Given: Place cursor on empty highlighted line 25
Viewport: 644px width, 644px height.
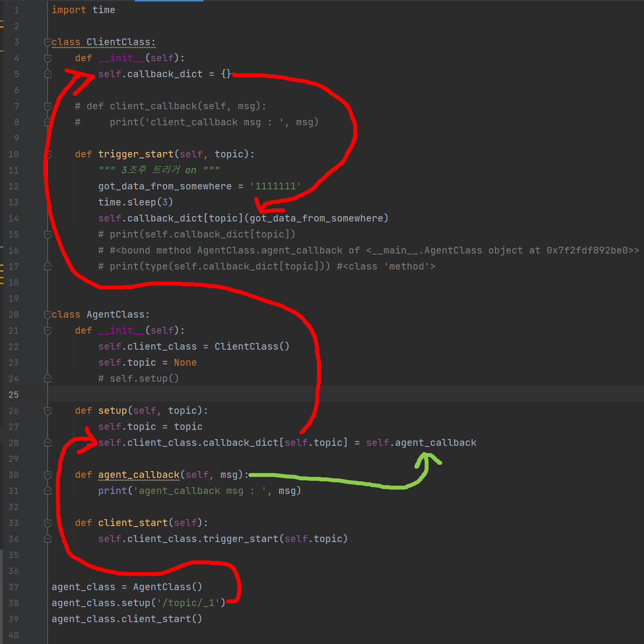Looking at the screenshot, I should tap(346, 395).
